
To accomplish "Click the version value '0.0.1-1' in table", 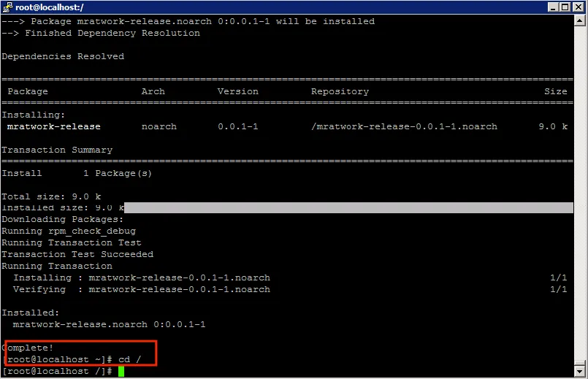I will point(237,127).
